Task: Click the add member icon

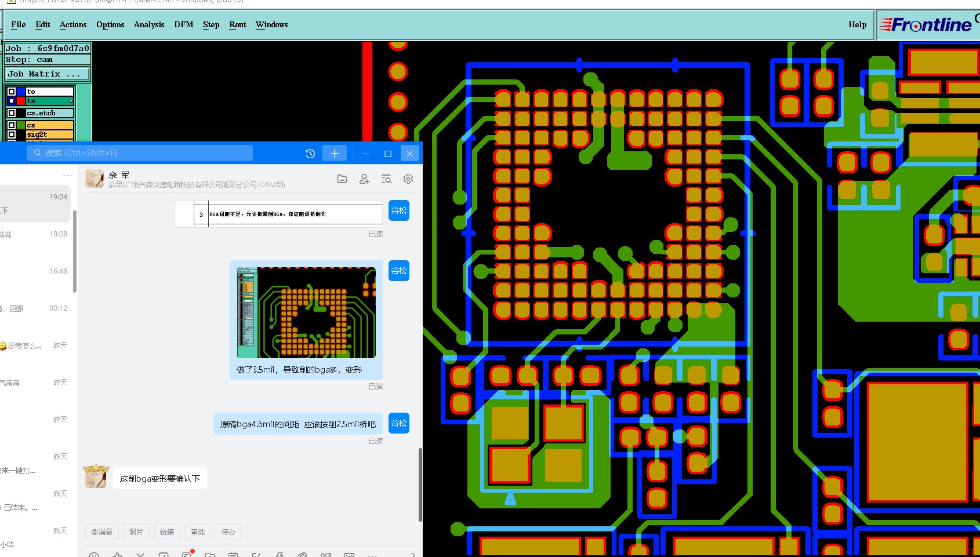Action: click(x=364, y=179)
